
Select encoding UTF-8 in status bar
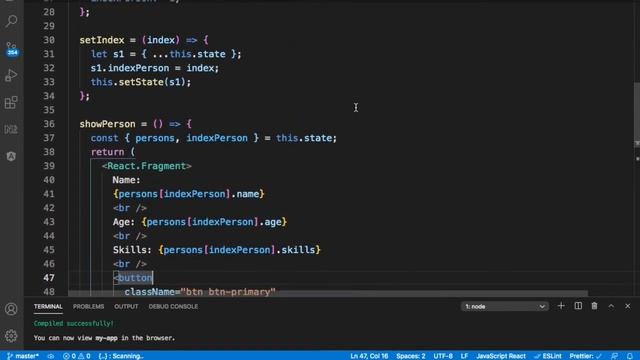443,356
